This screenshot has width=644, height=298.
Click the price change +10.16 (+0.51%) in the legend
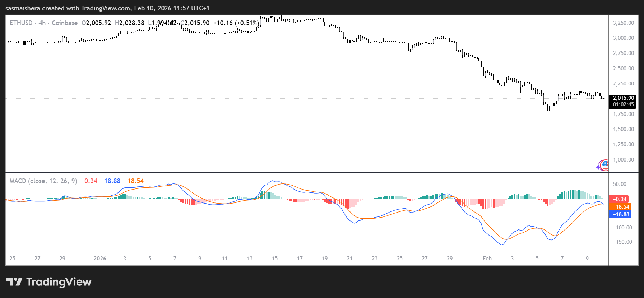pyautogui.click(x=236, y=23)
